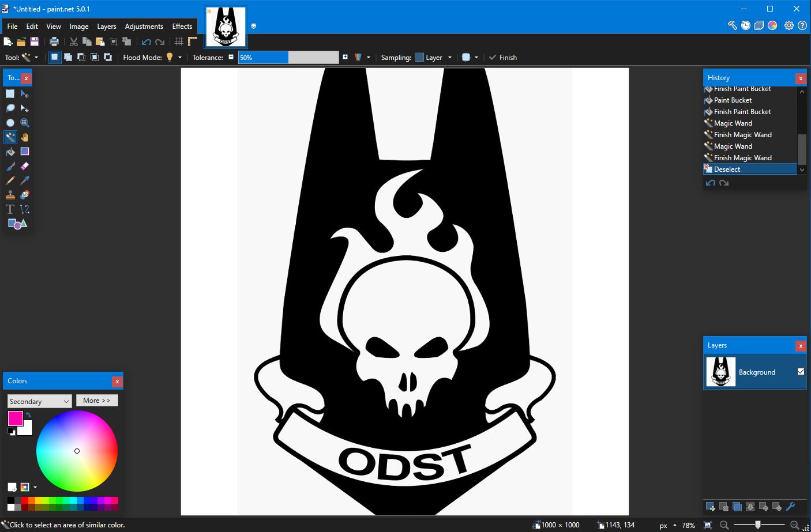811x532 pixels.
Task: Select the Shapes tool
Action: (x=17, y=224)
